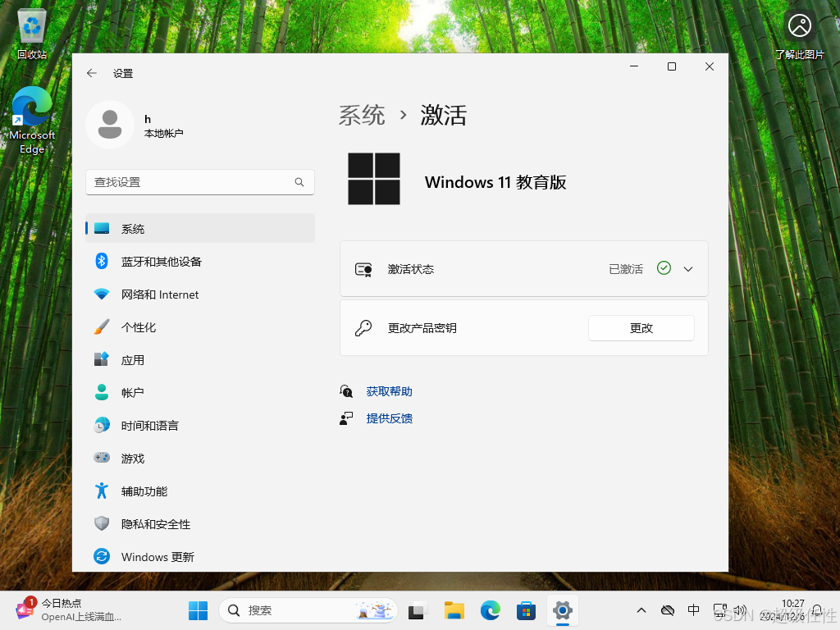Click the Settings gear on taskbar
Viewport: 840px width, 630px height.
coord(563,610)
